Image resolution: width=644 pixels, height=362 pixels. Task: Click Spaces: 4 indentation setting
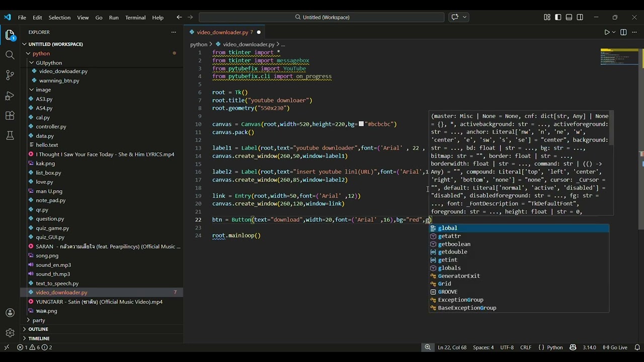[483, 347]
